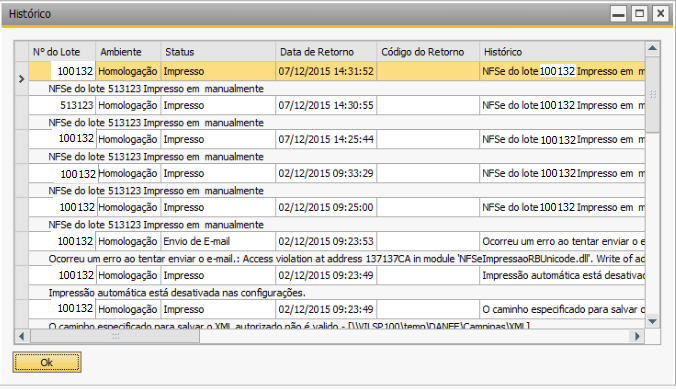The image size is (676, 389).
Task: Click 'O caminho especificado para salvar' history cell
Action: click(562, 310)
